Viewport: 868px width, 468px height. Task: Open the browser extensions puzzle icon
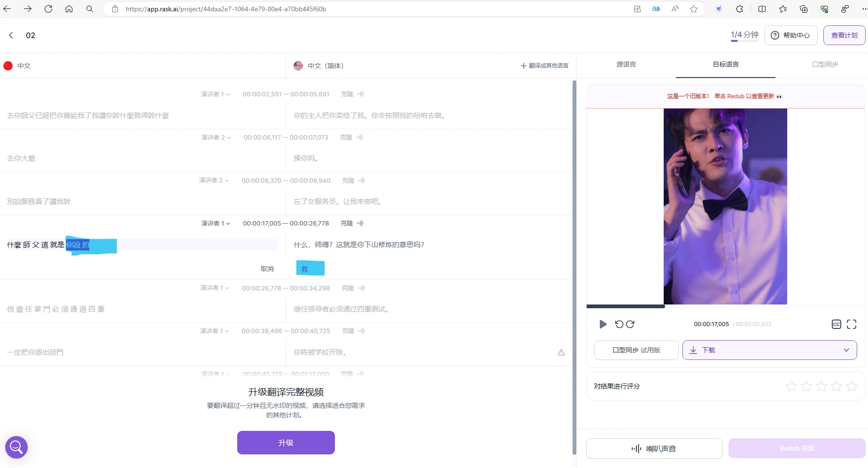740,9
